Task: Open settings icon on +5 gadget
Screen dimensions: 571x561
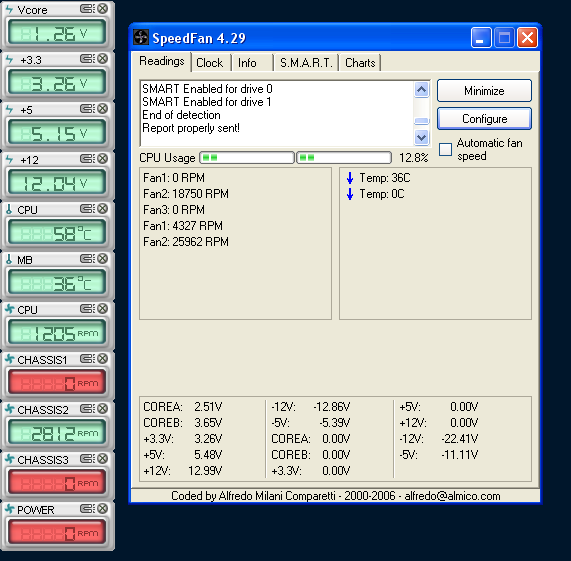Action: (87, 108)
